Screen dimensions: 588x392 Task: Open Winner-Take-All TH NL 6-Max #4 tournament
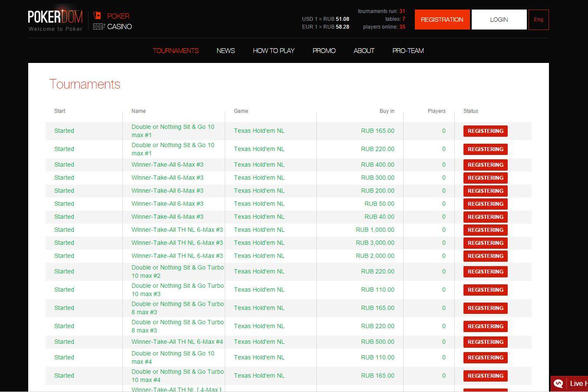[177, 342]
